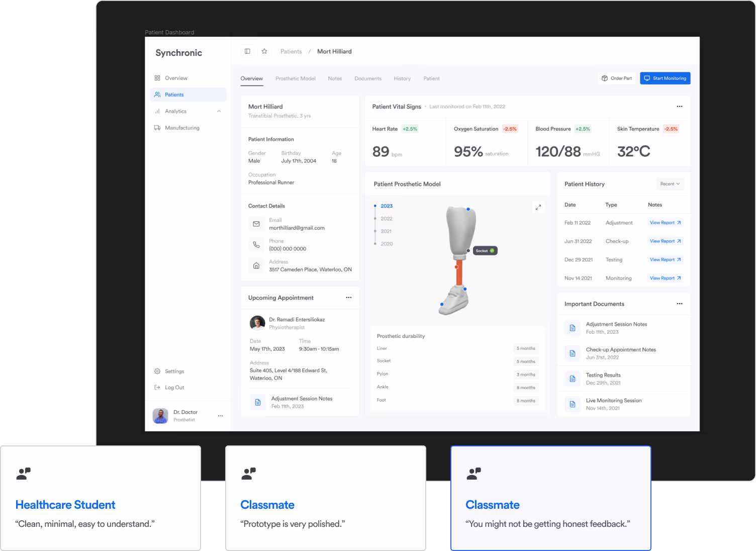
Task: Open Live Monitoring Session document icon
Action: pyautogui.click(x=573, y=404)
